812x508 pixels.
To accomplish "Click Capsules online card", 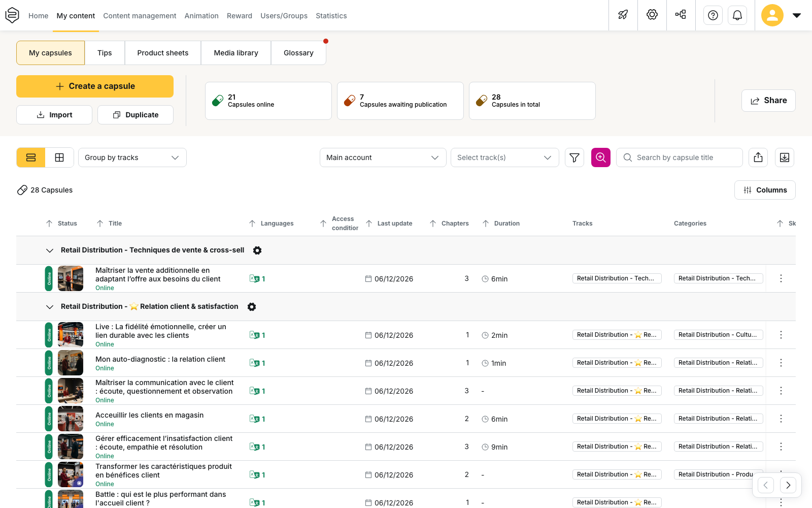I will pos(268,101).
